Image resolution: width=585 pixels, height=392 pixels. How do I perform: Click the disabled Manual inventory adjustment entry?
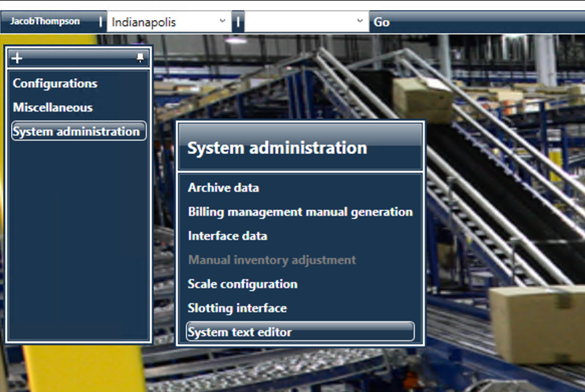click(x=271, y=260)
